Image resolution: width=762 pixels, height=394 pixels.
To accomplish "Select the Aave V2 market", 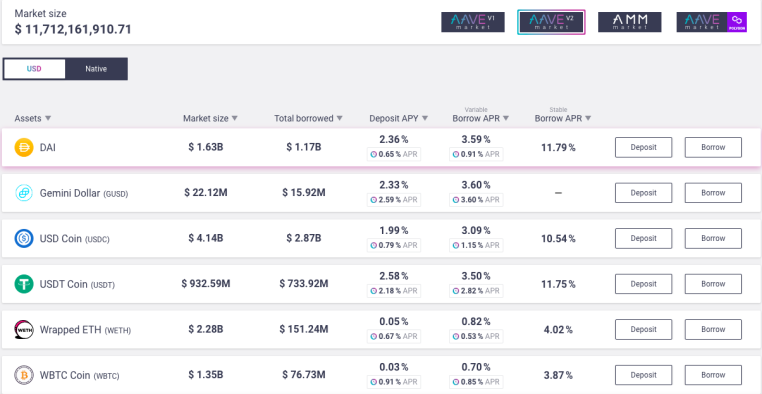I will coord(551,22).
